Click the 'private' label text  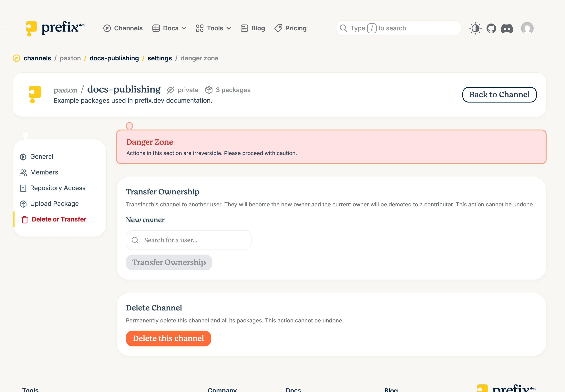tap(188, 90)
